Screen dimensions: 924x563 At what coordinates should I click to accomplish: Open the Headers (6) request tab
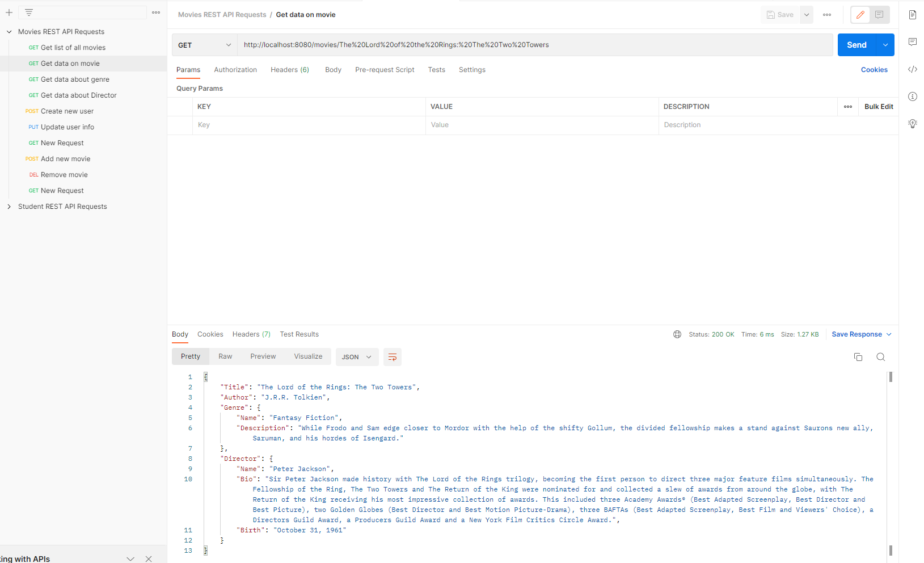click(x=290, y=70)
